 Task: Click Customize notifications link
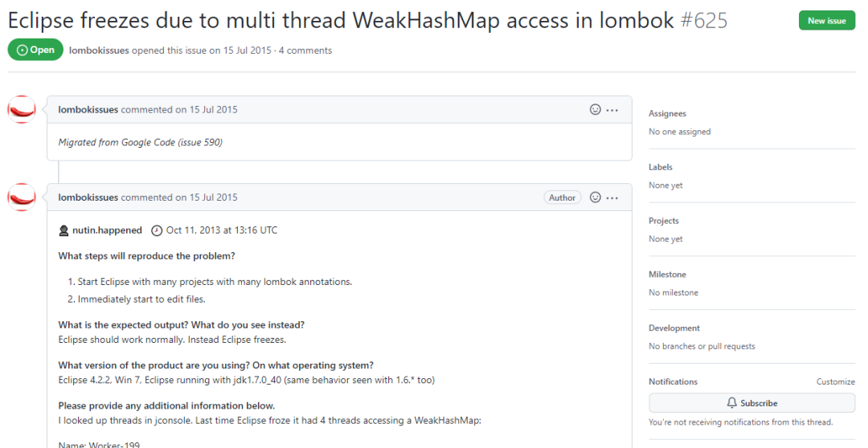tap(835, 381)
